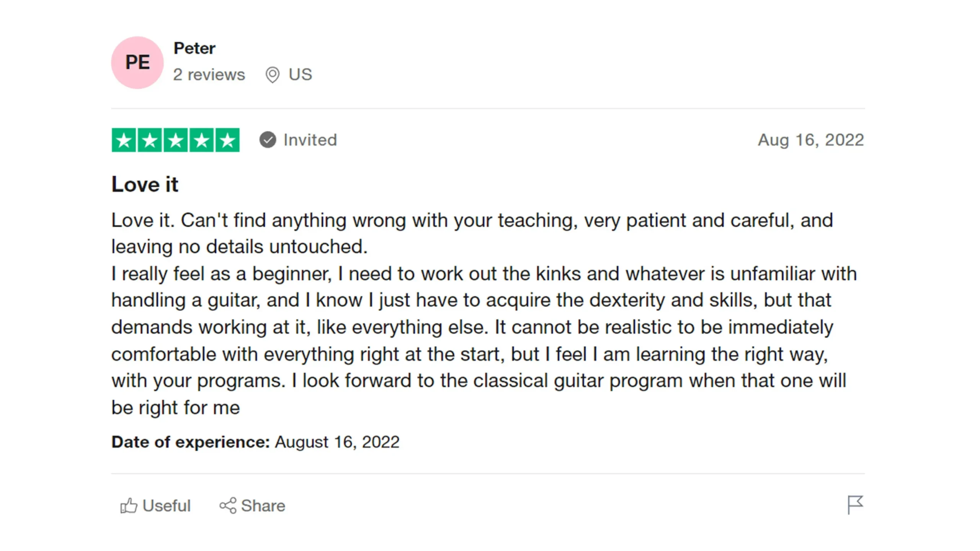This screenshot has height=551, width=980.
Task: Click the second green rating star
Action: [x=150, y=140]
